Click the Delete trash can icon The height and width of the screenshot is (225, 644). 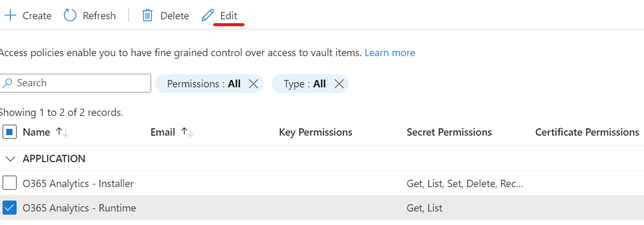(147, 16)
